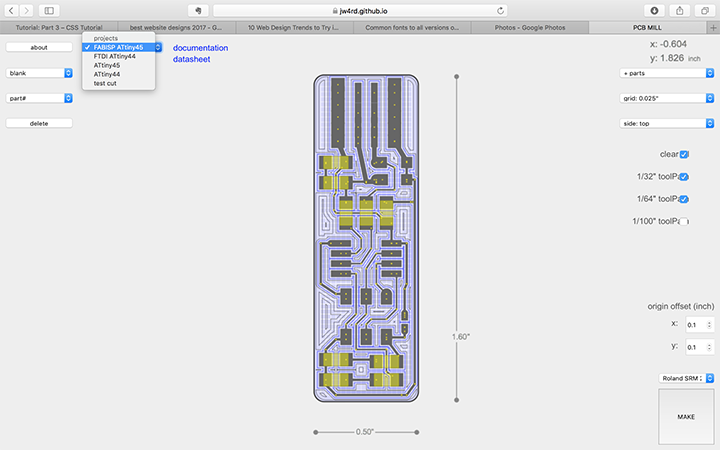Click the 0.50" board width label
This screenshot has height=450, width=720.
pos(365,432)
